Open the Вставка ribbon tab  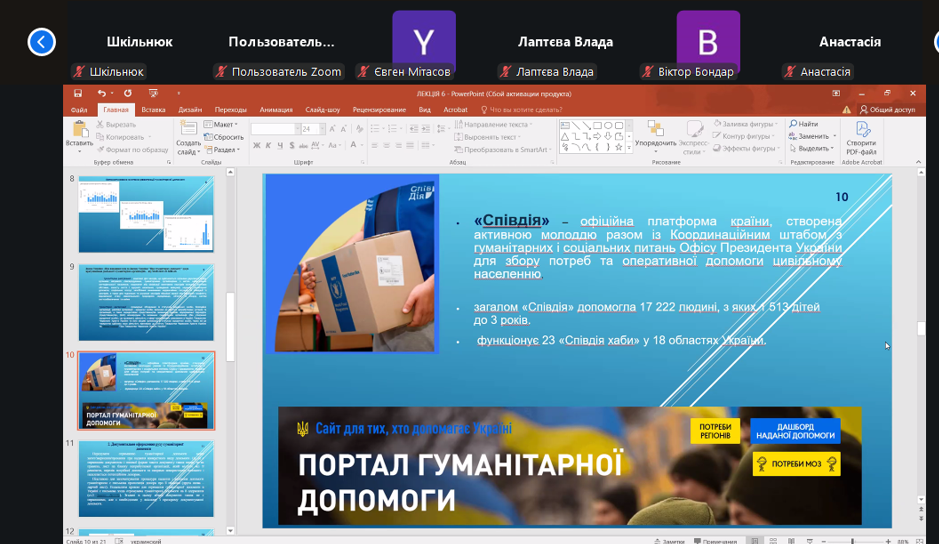153,109
